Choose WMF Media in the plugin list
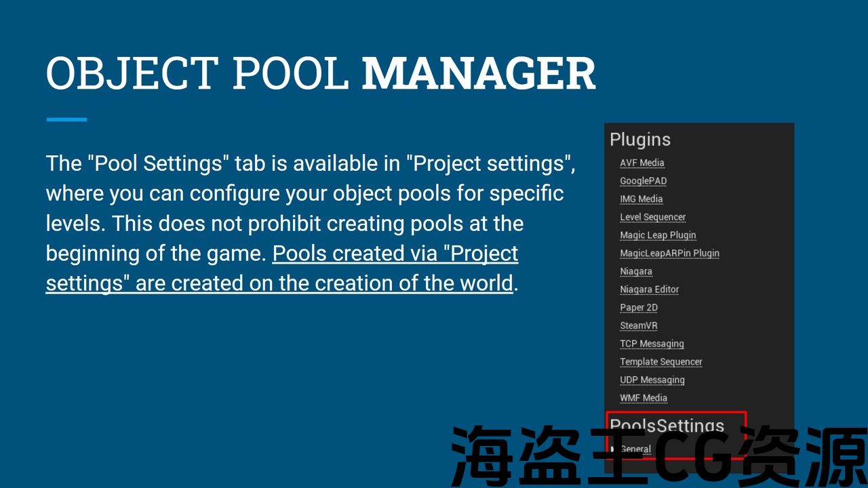Viewport: 868px width, 488px height. (643, 398)
